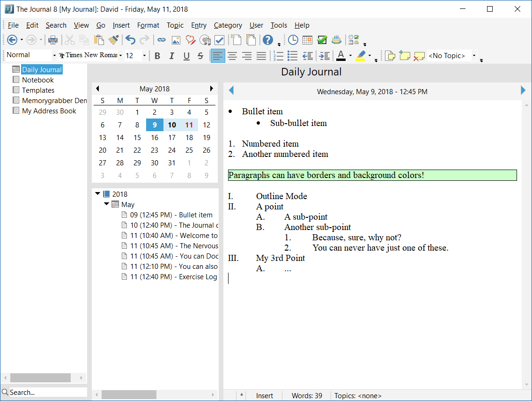Click the green checkmark tasks icon

point(322,40)
